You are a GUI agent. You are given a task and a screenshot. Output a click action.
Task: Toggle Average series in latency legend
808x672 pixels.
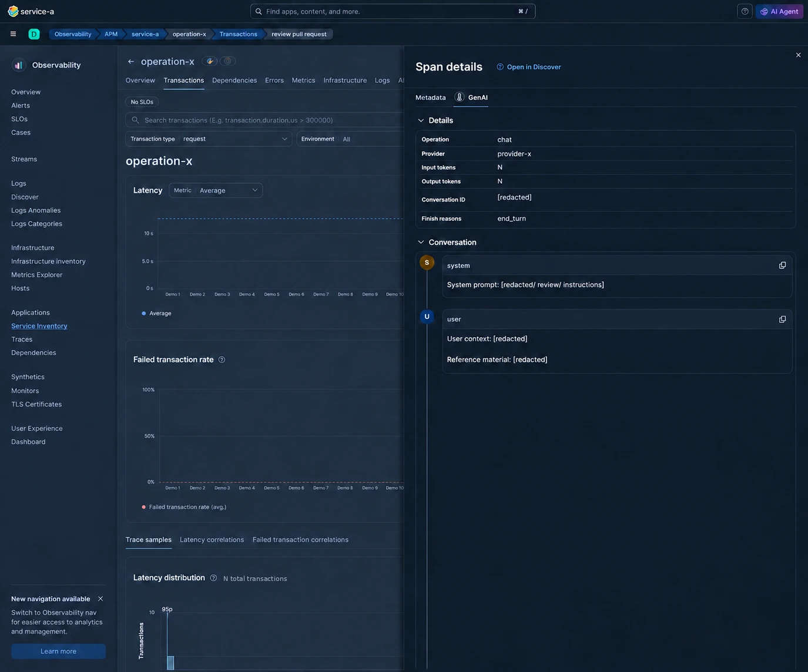pyautogui.click(x=157, y=314)
